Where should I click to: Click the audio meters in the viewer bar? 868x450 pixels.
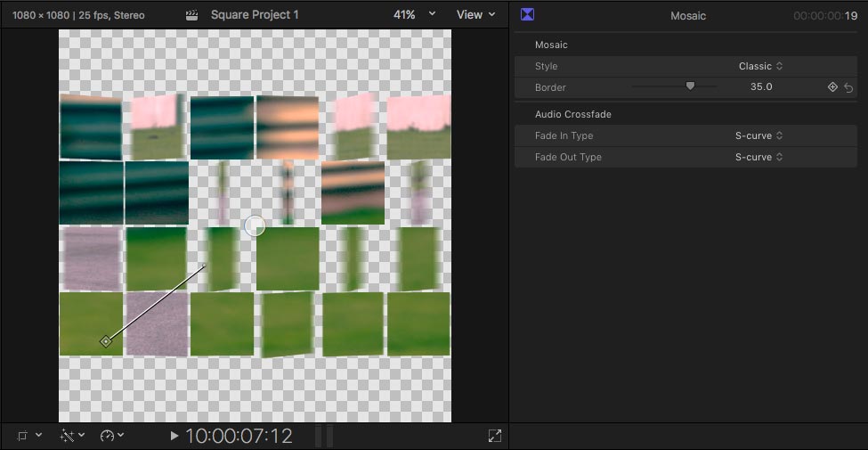[324, 436]
